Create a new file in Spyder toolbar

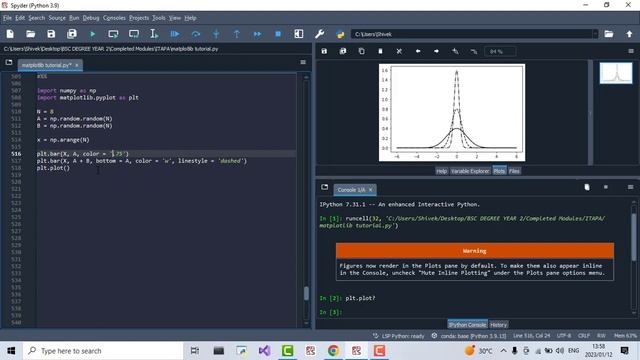[x=10, y=34]
